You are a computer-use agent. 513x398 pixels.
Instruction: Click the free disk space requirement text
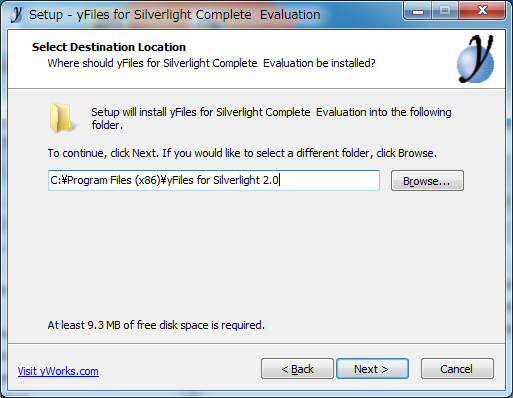(x=156, y=325)
